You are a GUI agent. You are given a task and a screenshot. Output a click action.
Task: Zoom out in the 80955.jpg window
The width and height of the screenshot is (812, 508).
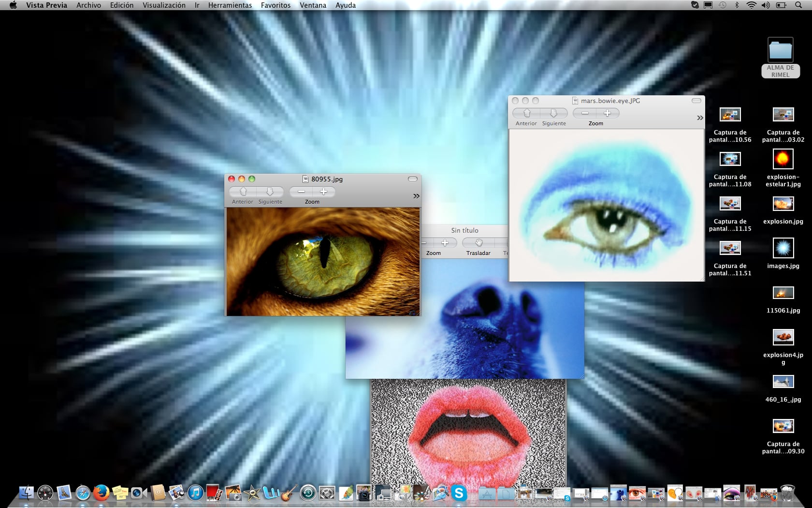(301, 192)
